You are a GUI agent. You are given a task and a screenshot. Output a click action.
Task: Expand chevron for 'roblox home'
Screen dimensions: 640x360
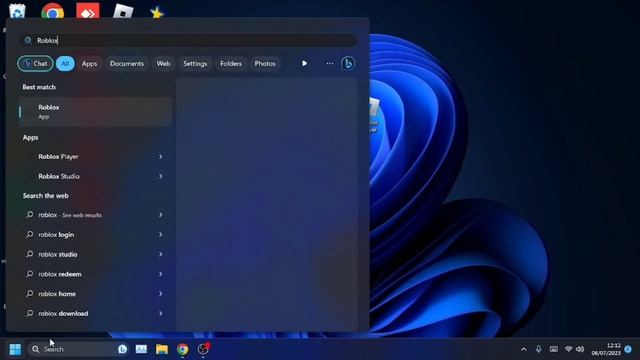160,294
